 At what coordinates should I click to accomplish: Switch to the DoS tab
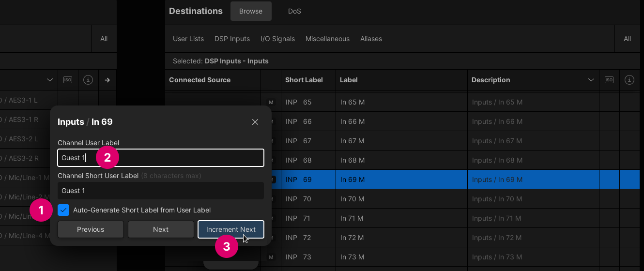pyautogui.click(x=294, y=11)
